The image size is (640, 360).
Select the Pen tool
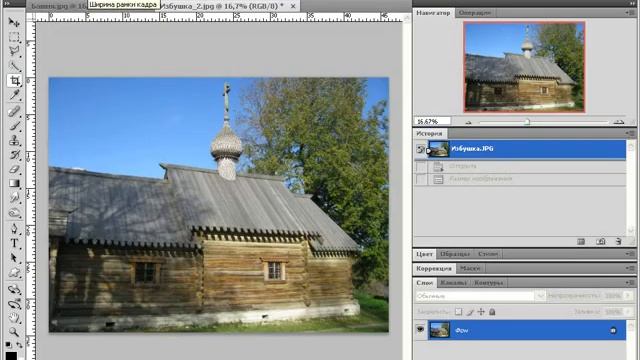[14, 229]
